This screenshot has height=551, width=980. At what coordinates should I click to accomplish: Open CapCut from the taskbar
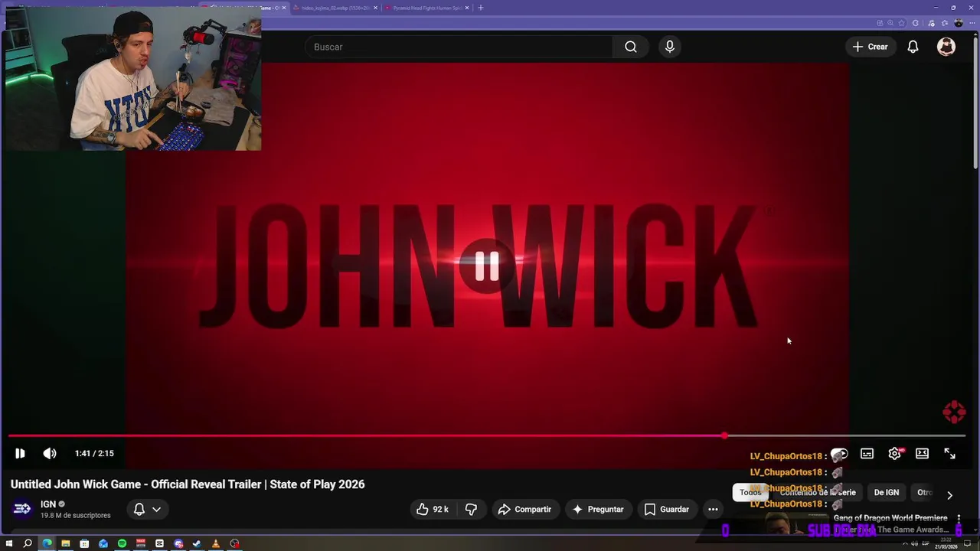click(x=159, y=543)
